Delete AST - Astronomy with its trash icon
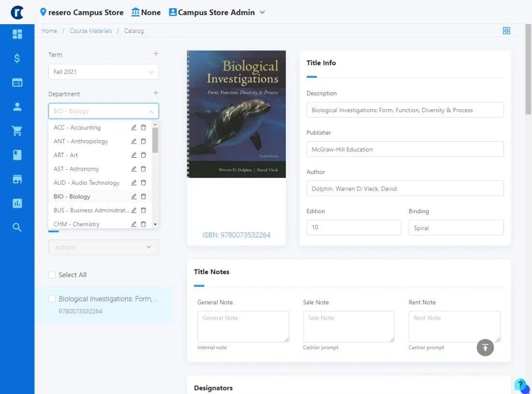This screenshot has height=394, width=532. [x=143, y=169]
